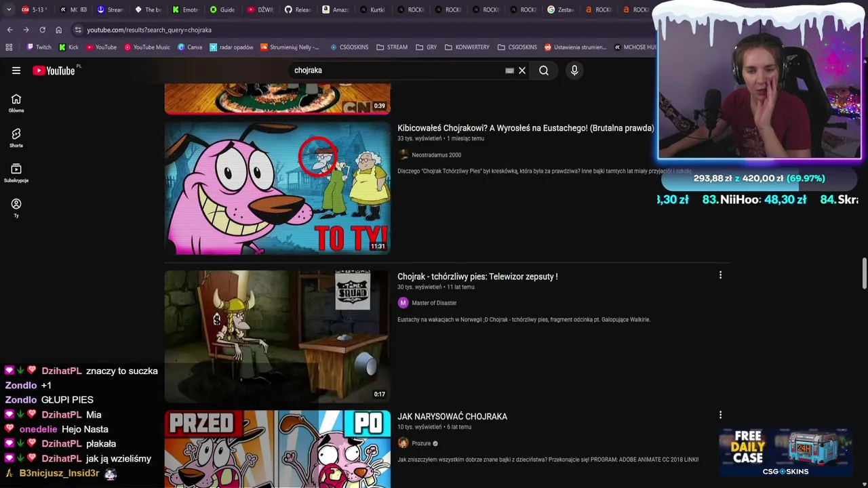Open 'Chojrak - tchórzliwy pies: Telewizor zepsuty !' title
The height and width of the screenshot is (488, 868).
pyautogui.click(x=477, y=277)
